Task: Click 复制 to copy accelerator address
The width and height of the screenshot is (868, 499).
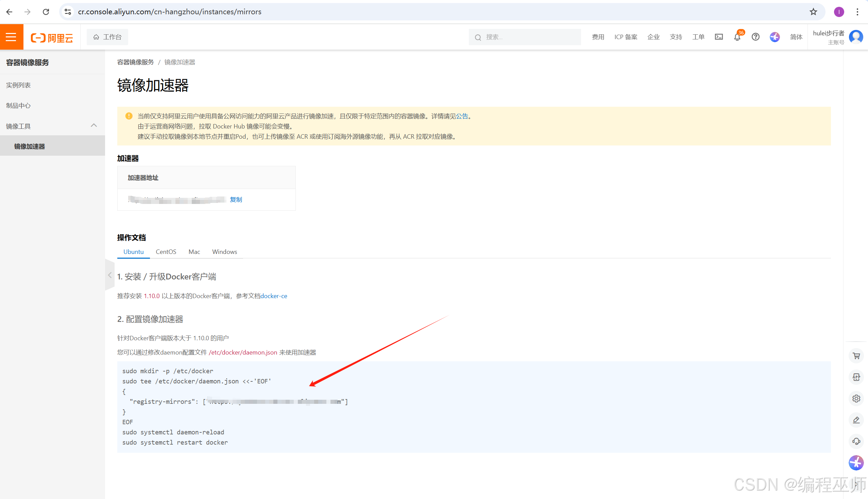Action: tap(236, 200)
